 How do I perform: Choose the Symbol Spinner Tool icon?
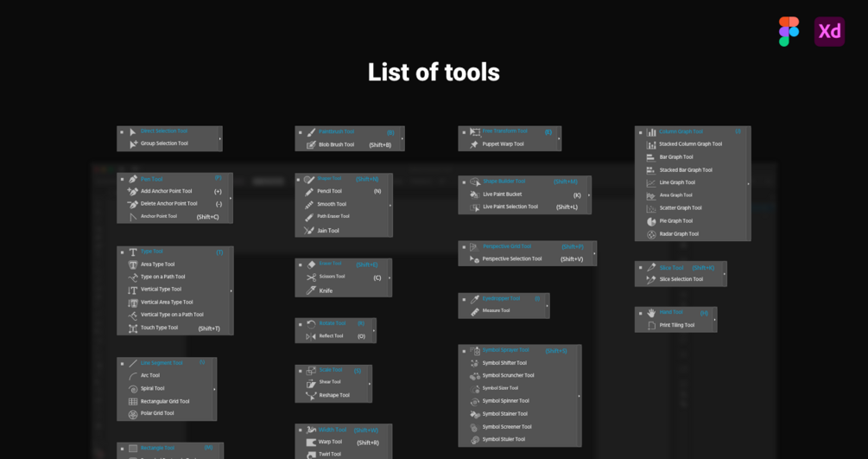[x=474, y=402]
